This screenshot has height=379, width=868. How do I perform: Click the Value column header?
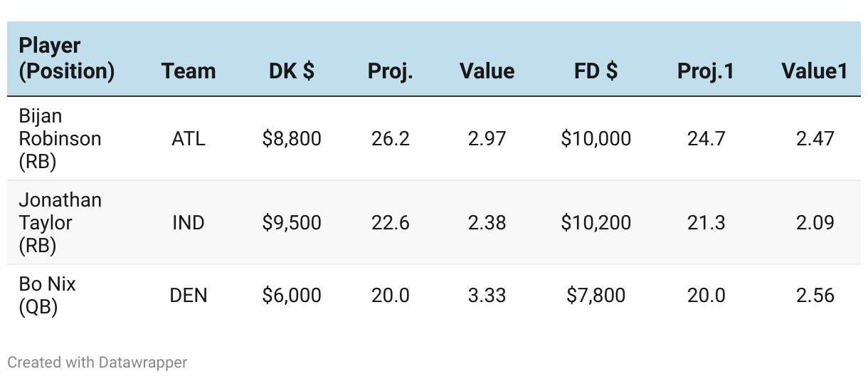pos(487,71)
